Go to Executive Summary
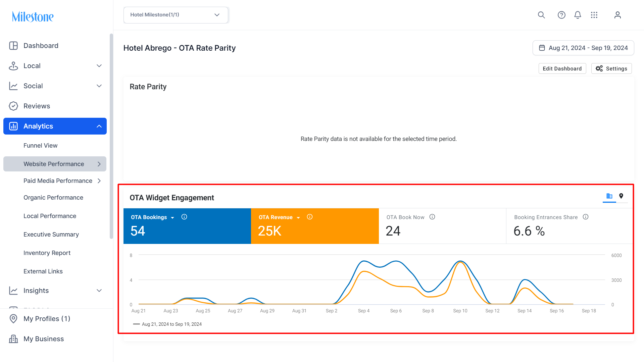 coord(51,235)
